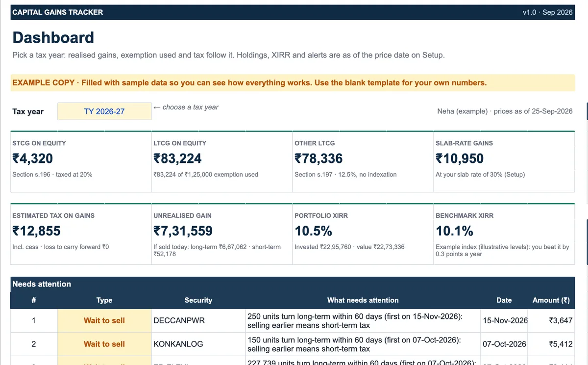Click the ₹5,412 amount cell
588x365 pixels.
pos(551,344)
